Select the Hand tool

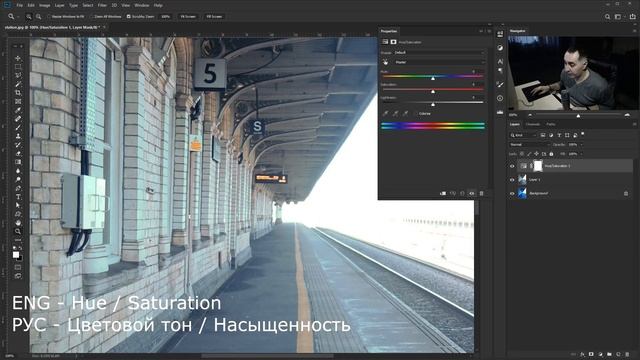click(18, 223)
